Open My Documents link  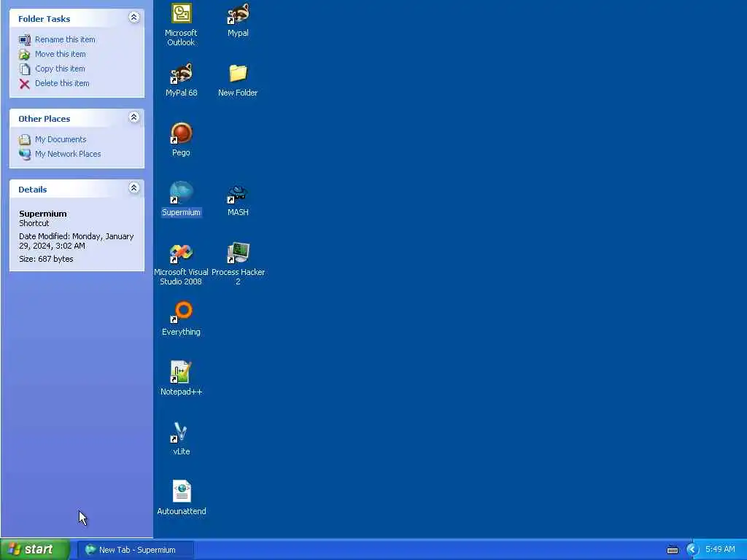[61, 139]
